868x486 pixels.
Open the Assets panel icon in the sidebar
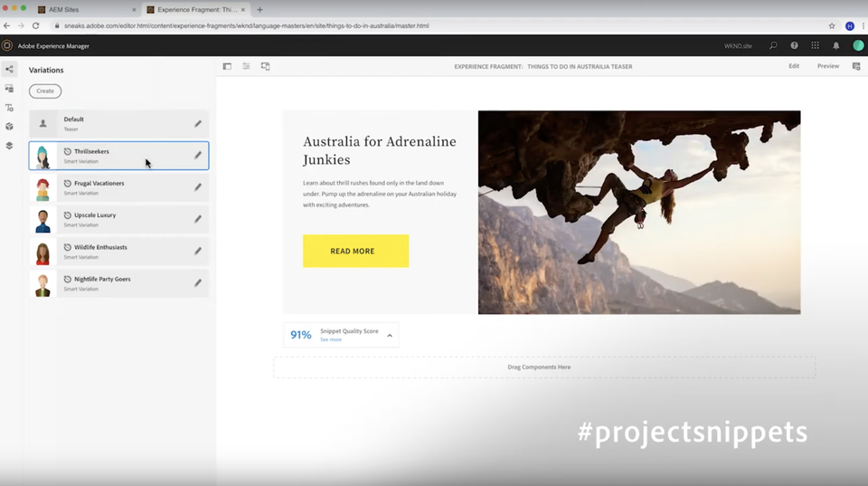click(9, 89)
